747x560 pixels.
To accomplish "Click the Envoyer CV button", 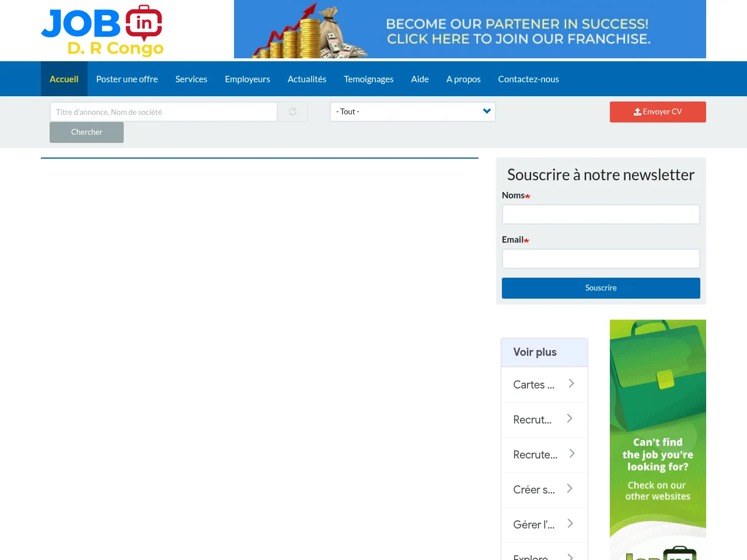I will point(658,112).
